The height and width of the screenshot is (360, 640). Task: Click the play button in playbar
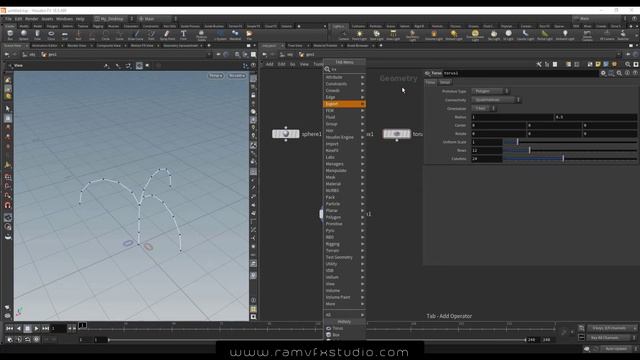[36, 328]
